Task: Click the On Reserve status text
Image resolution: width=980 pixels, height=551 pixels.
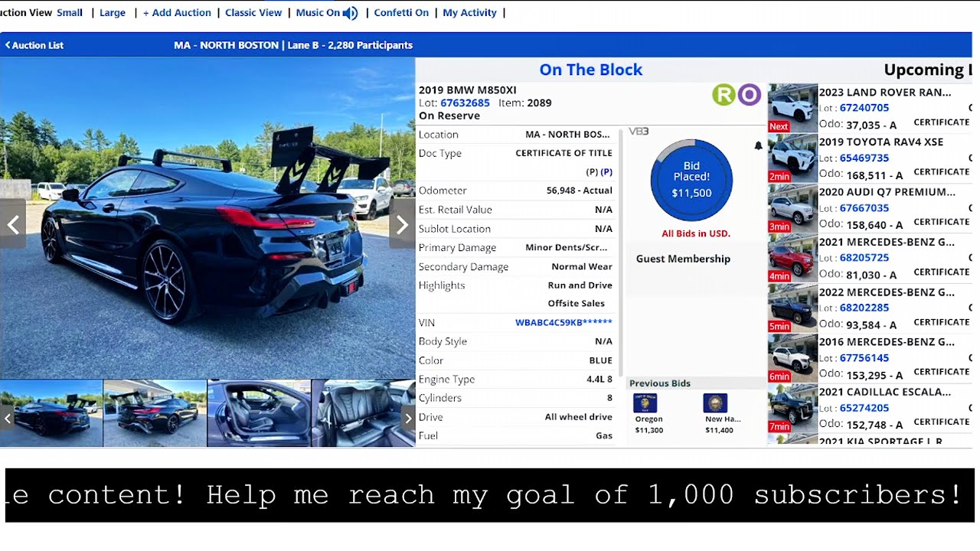Action: tap(449, 116)
